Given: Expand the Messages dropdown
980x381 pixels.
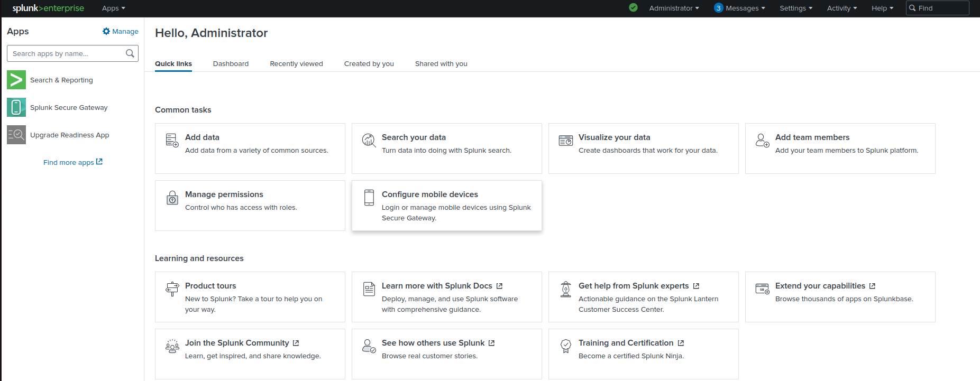Looking at the screenshot, I should point(745,8).
